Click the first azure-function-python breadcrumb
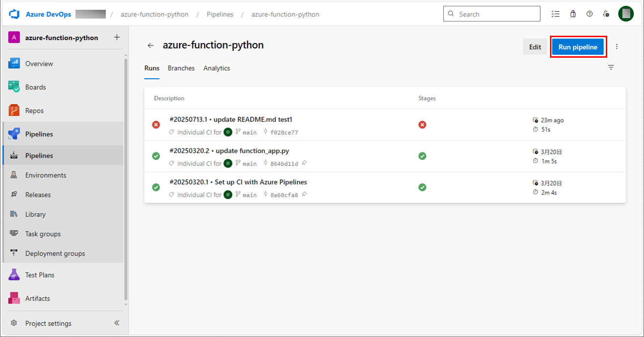Image resolution: width=644 pixels, height=337 pixels. [155, 14]
